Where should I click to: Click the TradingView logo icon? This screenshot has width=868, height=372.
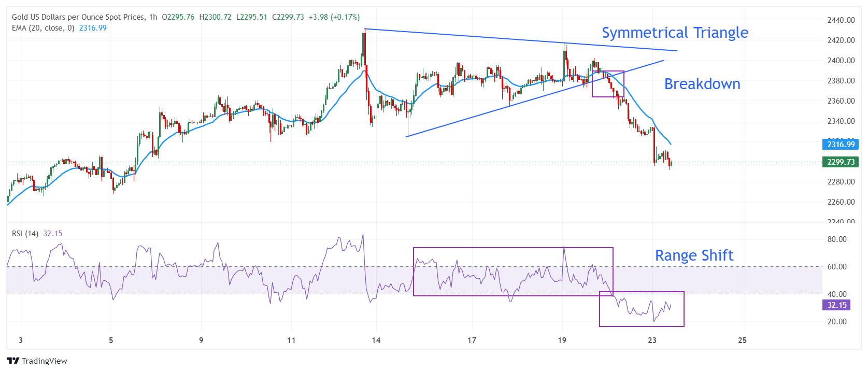pos(13,361)
